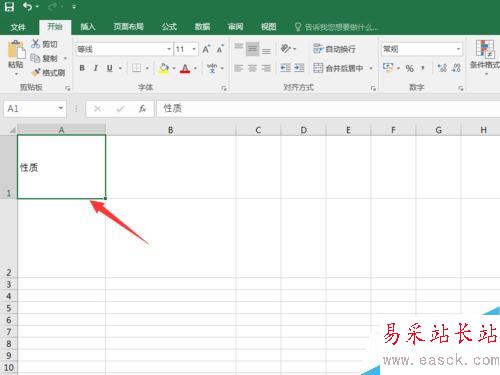Click the Increase Indent icon
This screenshot has height=375, width=500.
tap(299, 68)
